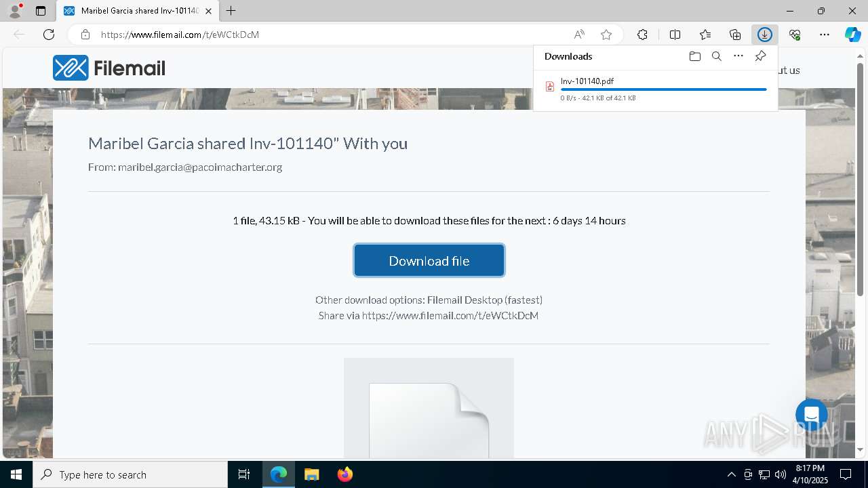Click the file preview thumbnail
The image size is (868, 488).
pyautogui.click(x=429, y=408)
